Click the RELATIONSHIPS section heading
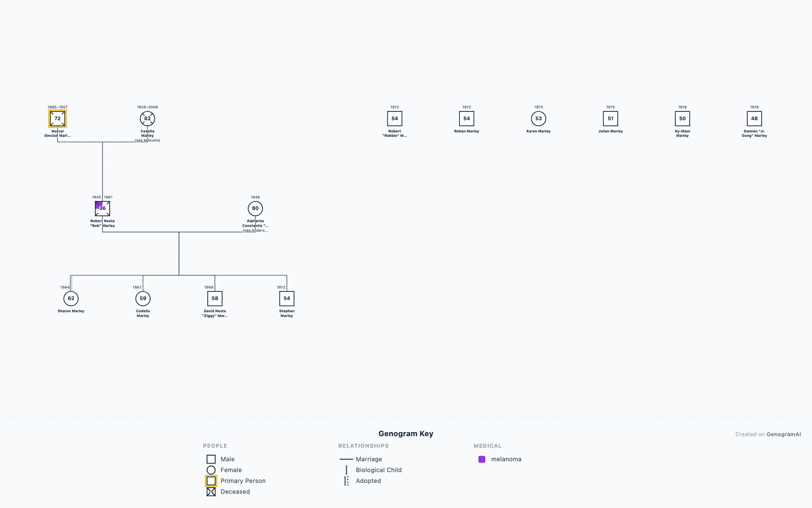Screen dimensions: 812x508 (364, 446)
